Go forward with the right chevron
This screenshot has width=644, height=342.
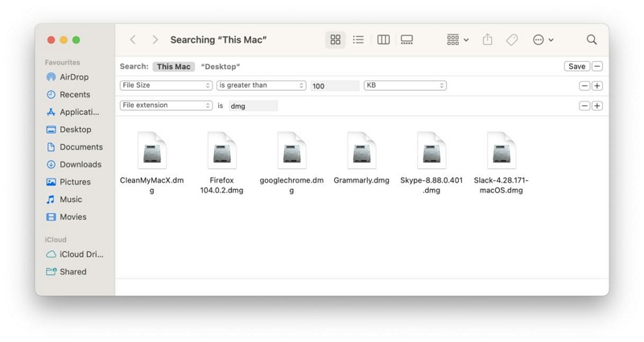tap(155, 39)
